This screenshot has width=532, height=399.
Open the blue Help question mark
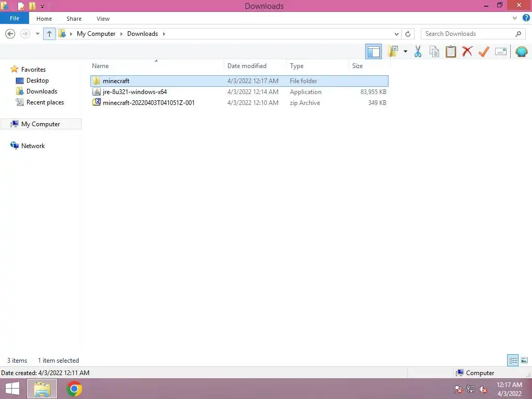pyautogui.click(x=526, y=18)
